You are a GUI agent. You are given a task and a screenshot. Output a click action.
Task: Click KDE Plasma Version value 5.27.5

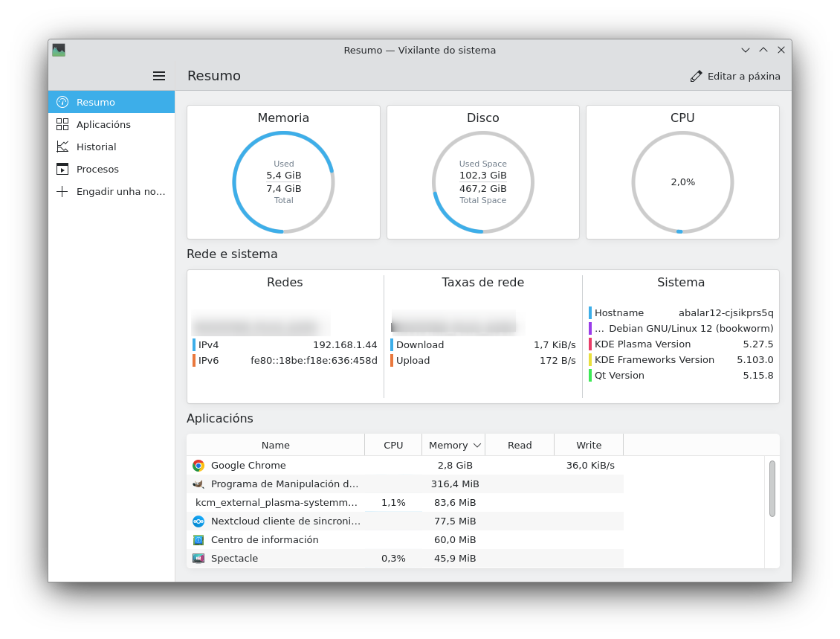758,344
